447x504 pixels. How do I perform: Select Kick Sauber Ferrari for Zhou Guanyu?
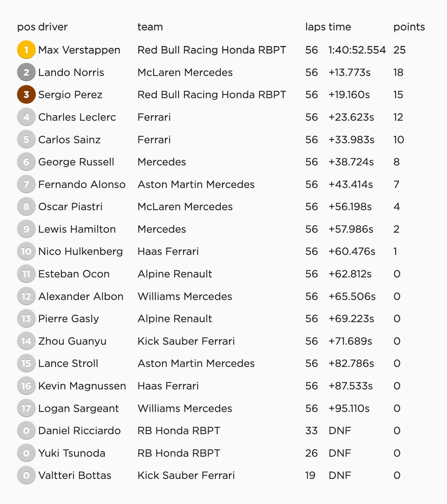[x=186, y=341]
